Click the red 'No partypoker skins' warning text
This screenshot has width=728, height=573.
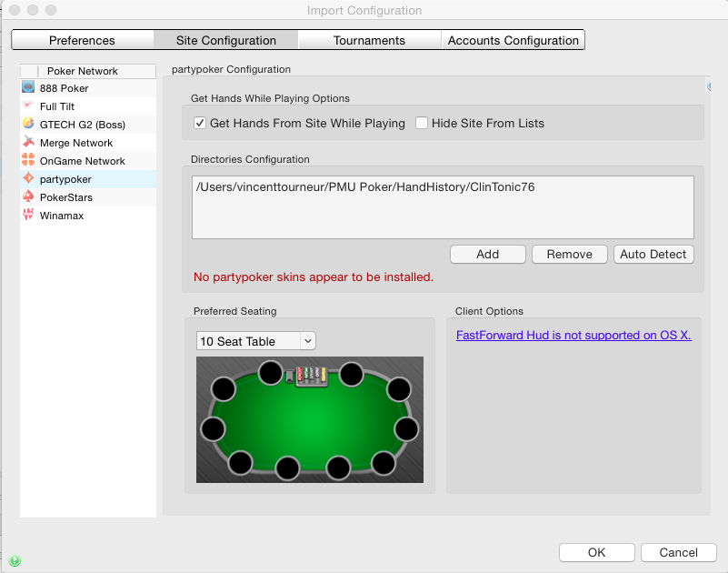314,277
